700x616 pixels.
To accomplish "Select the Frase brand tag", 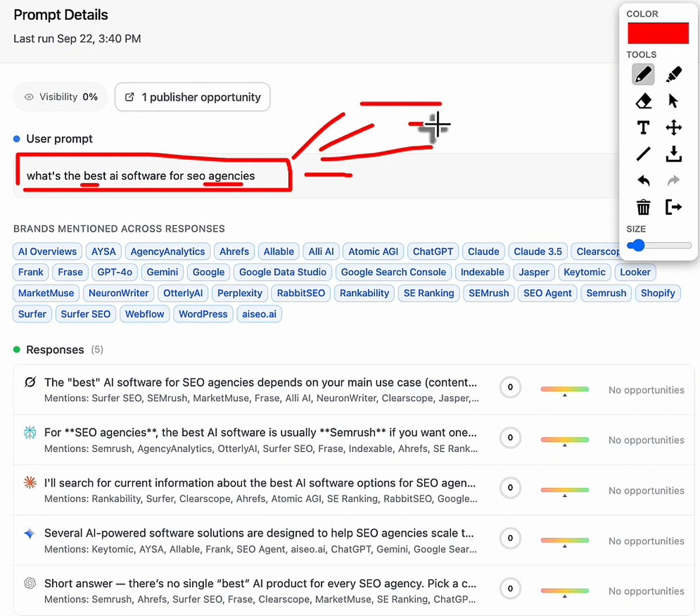I will pos(70,272).
